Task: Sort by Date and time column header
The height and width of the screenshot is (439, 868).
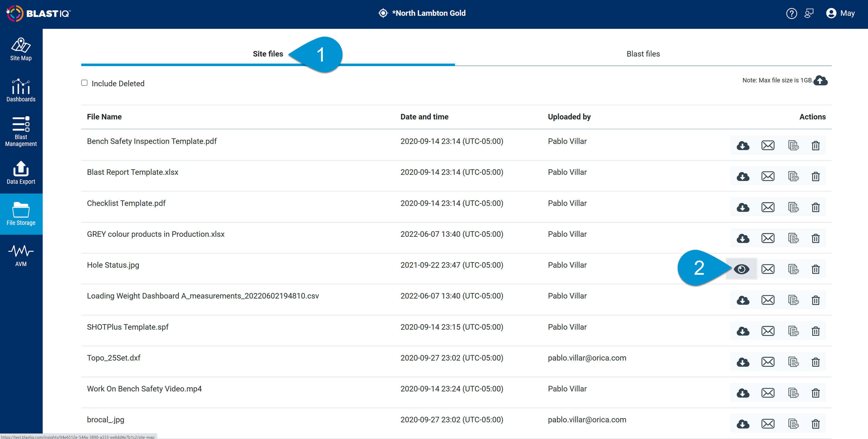Action: tap(424, 117)
